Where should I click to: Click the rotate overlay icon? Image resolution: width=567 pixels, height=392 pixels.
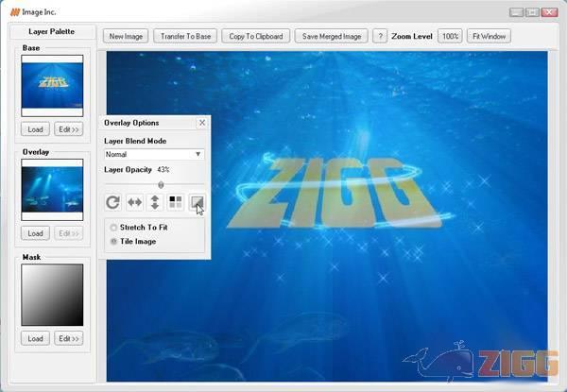coord(112,202)
